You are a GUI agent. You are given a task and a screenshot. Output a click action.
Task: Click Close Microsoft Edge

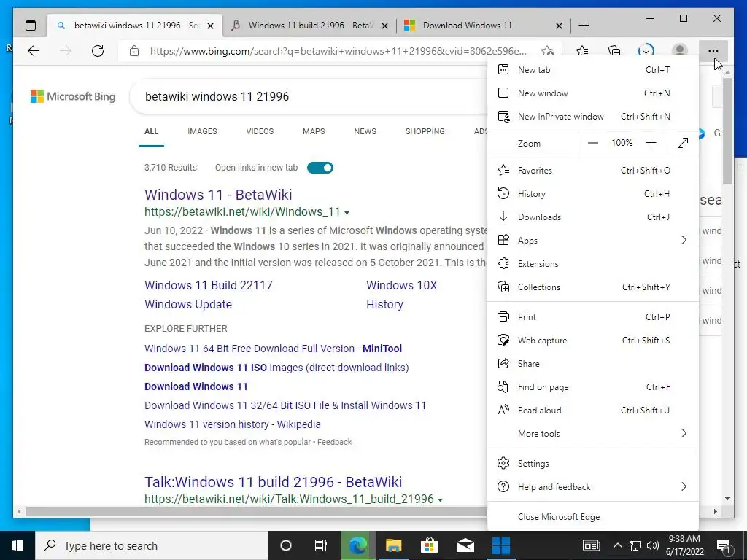[x=593, y=517]
